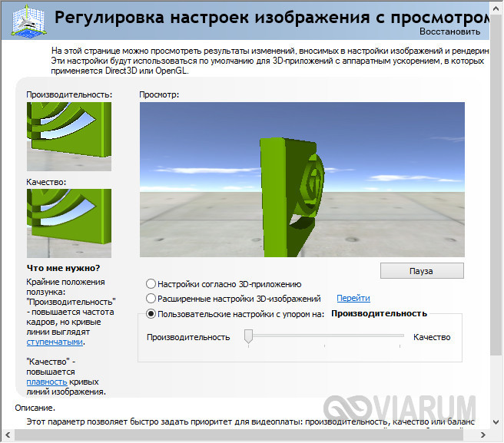Choose Расширенные настройки 3D-изображений radio button
Image resolution: width=504 pixels, height=443 pixels.
pyautogui.click(x=151, y=299)
